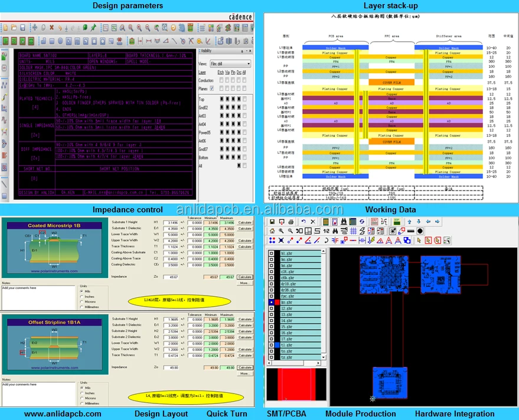Click the Power05 layer label in Visibility panel
This screenshot has height=420, width=519.
pos(204,133)
